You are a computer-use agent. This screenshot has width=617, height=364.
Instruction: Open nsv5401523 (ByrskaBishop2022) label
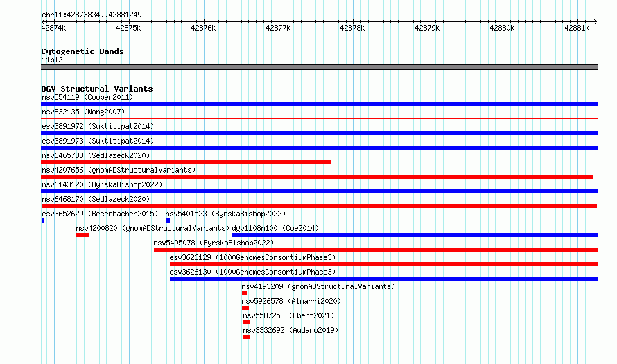225,214
